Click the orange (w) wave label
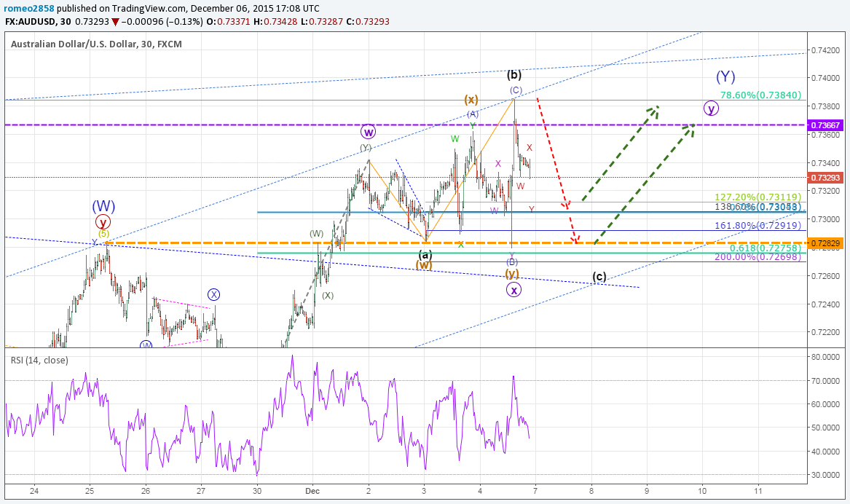 pyautogui.click(x=424, y=265)
